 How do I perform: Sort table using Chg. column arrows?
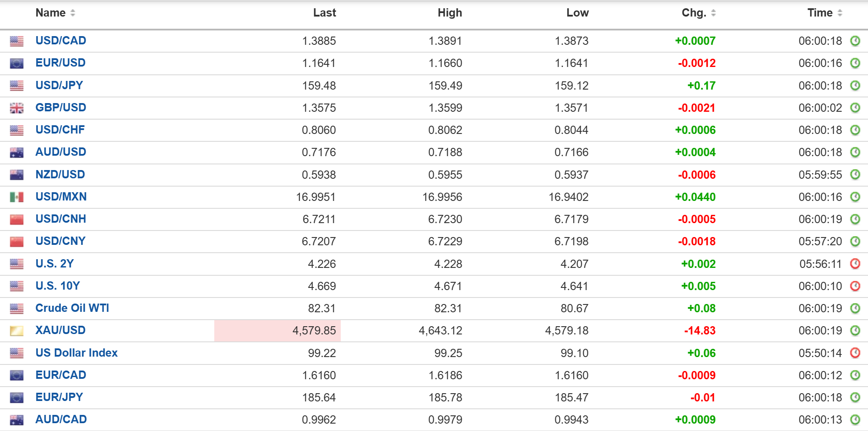[x=713, y=13]
